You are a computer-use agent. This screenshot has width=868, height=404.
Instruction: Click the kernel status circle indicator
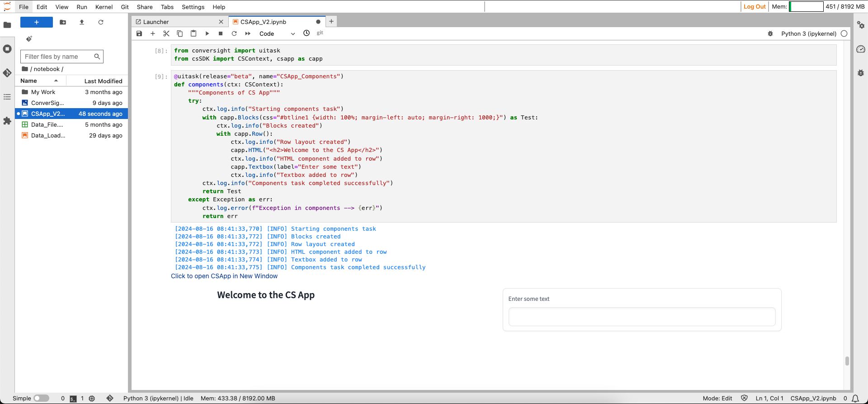click(x=844, y=33)
